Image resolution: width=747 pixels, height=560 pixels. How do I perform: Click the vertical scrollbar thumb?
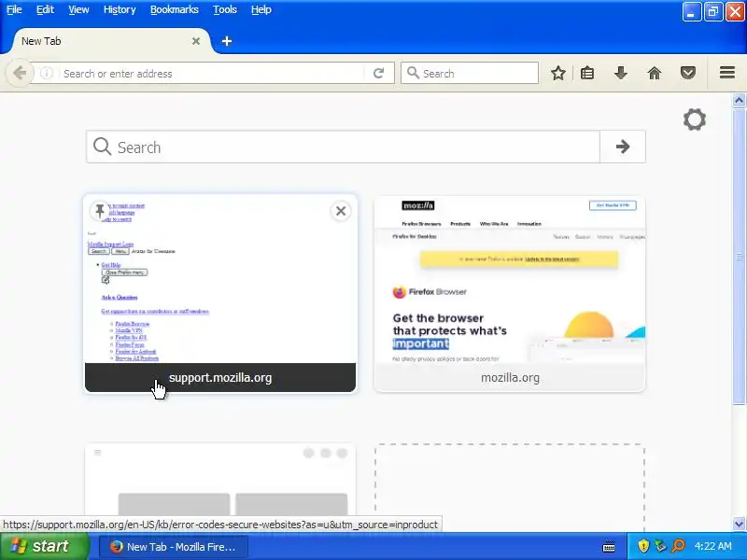pos(739,256)
